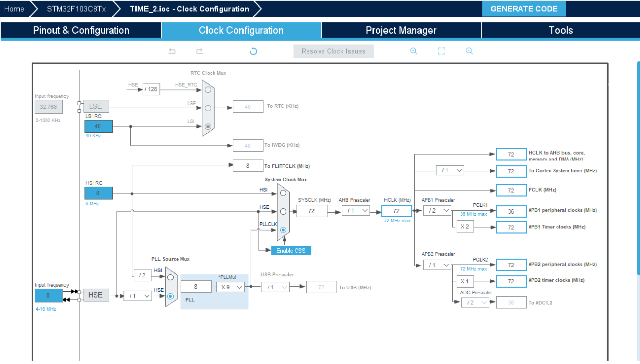Click the vertical scrollbar on the right edge

coord(638,168)
